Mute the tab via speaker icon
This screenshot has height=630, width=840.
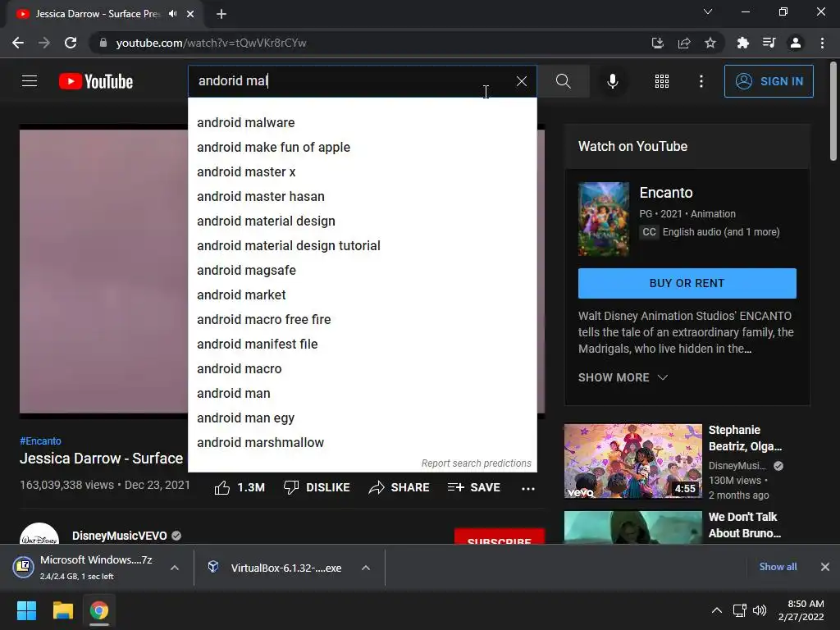coord(172,13)
